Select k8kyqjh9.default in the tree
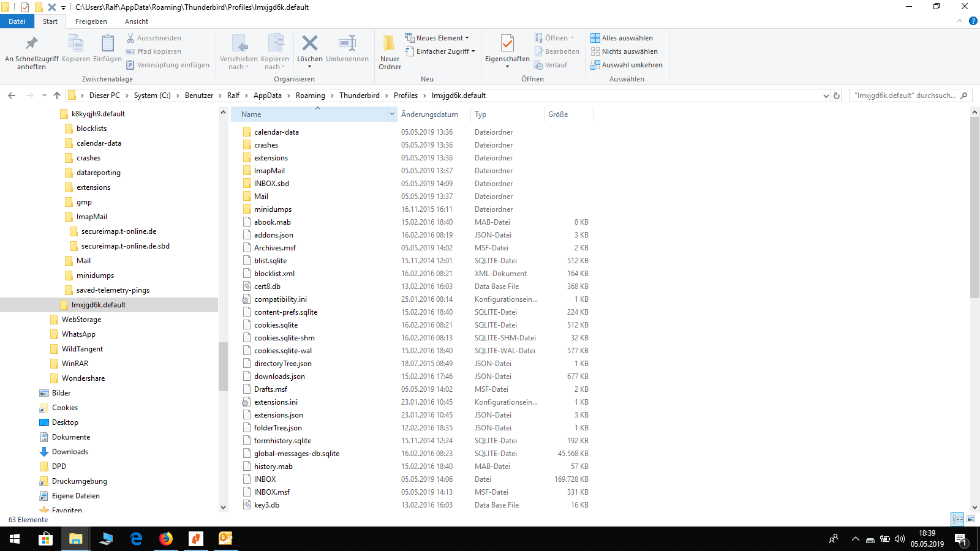Screen dimensions: 980x551 (x=98, y=114)
